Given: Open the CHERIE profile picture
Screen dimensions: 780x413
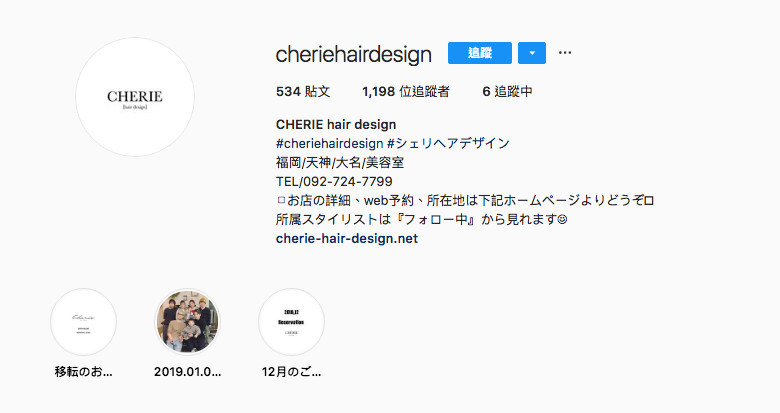Looking at the screenshot, I should pos(135,97).
